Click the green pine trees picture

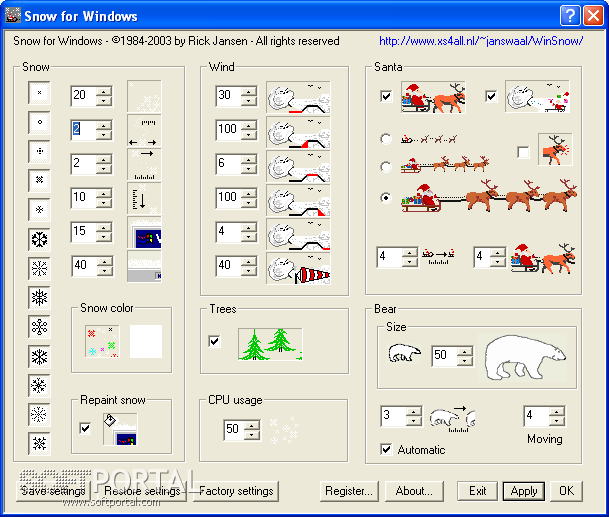click(270, 344)
